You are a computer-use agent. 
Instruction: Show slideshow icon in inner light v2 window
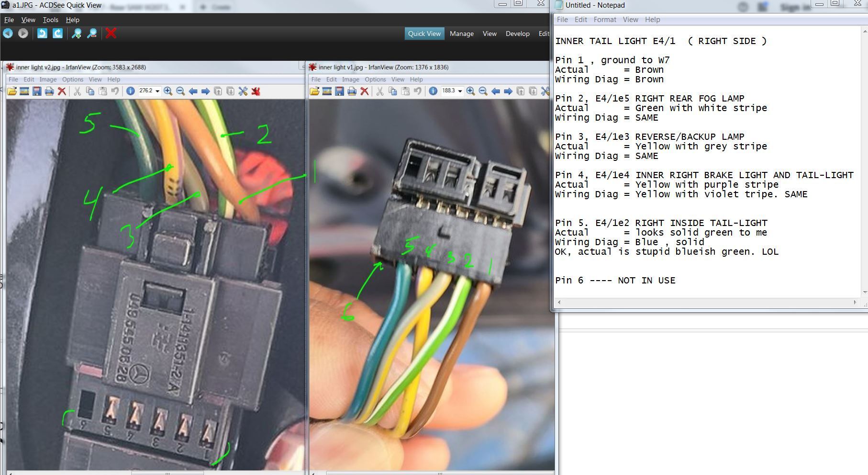click(24, 91)
